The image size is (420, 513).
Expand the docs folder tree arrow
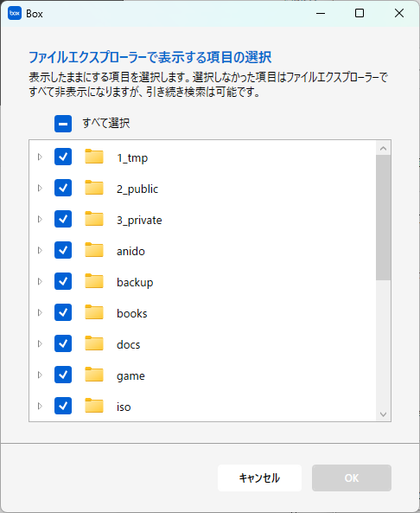(x=40, y=343)
